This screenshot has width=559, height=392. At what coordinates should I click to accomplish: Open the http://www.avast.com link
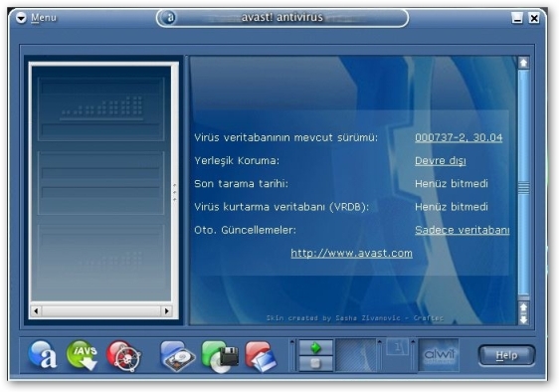coord(351,253)
